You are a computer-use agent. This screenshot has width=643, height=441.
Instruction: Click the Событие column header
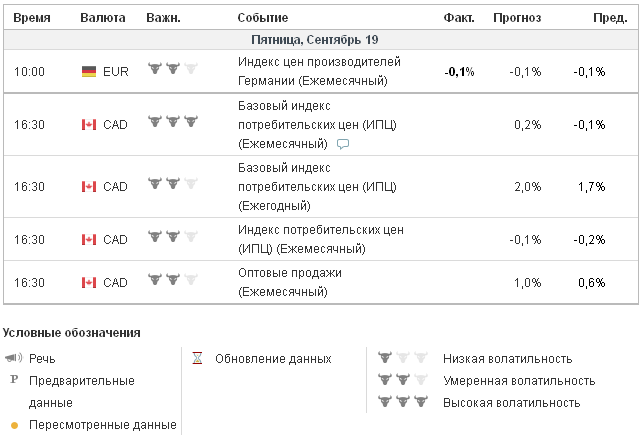click(x=263, y=18)
